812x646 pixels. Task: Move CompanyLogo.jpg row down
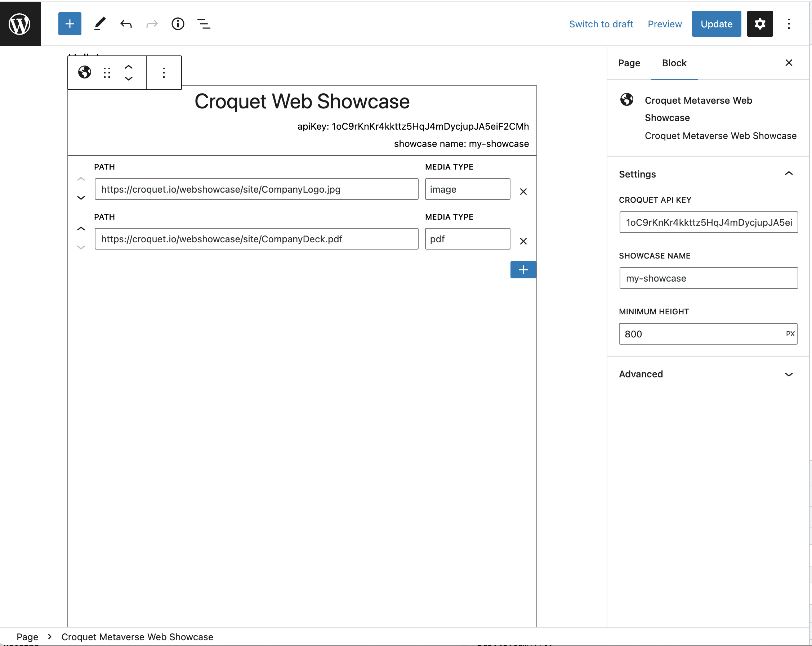click(81, 198)
